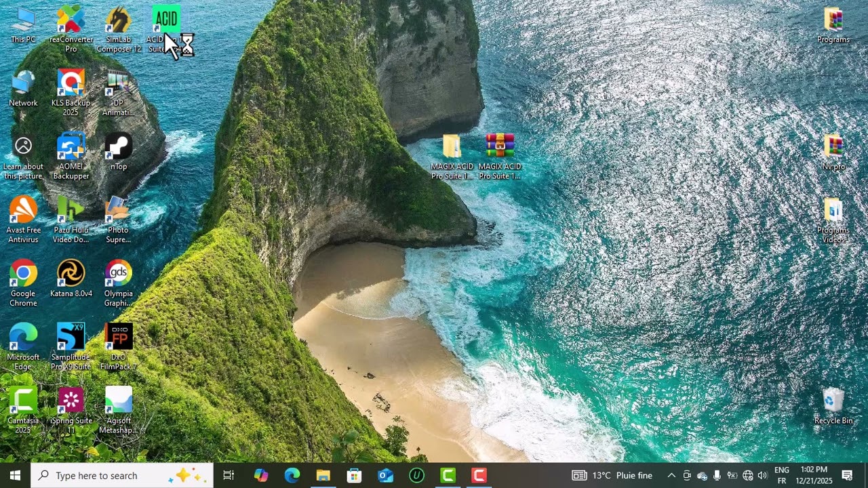Open File Explorer from the taskbar

point(323,475)
